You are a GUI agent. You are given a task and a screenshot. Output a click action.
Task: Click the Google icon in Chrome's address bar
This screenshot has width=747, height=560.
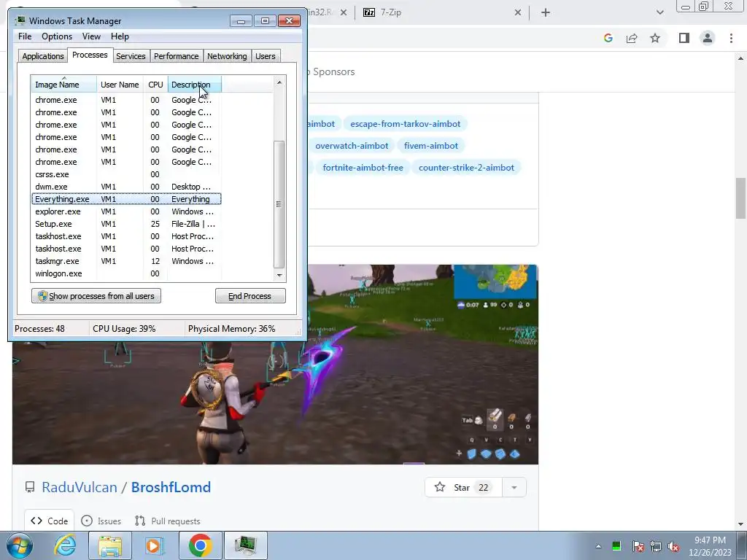(x=608, y=38)
